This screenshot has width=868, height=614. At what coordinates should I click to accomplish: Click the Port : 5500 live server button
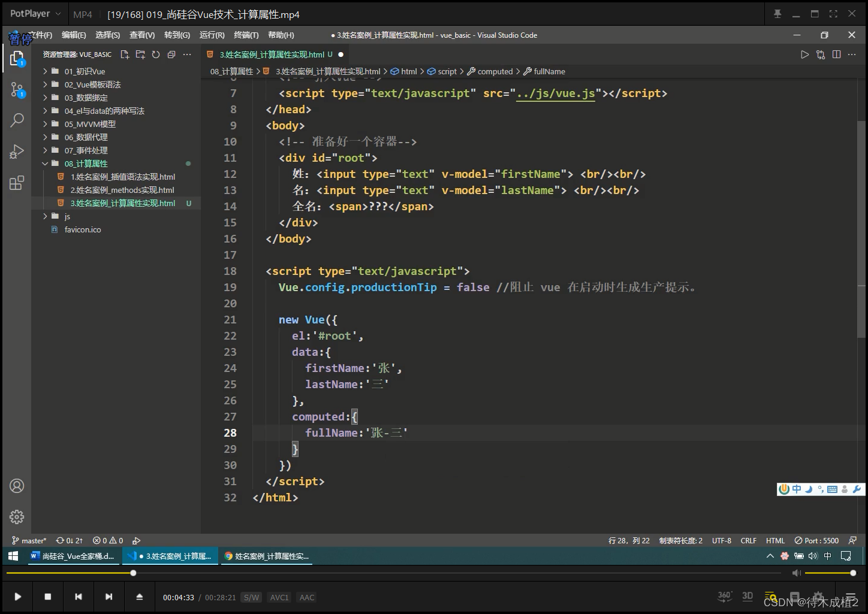[x=816, y=540]
